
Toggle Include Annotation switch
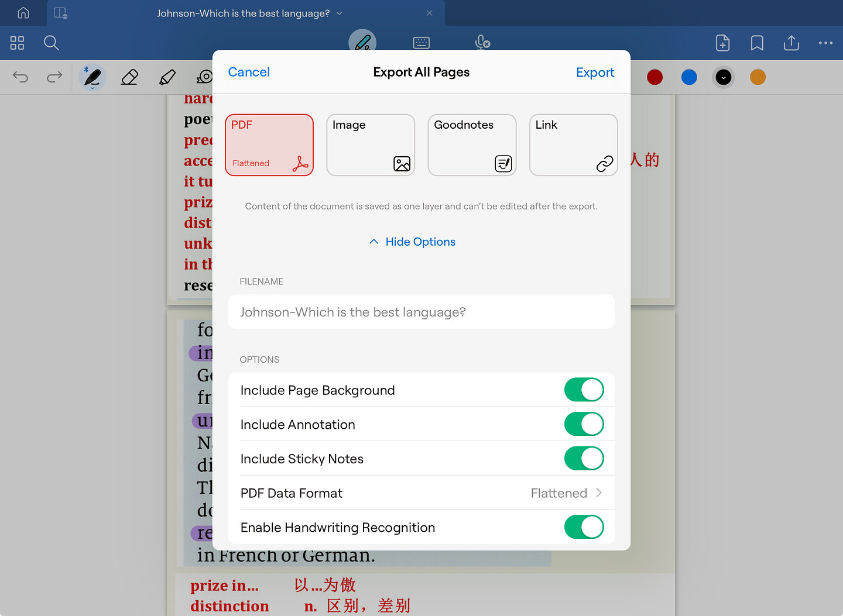click(x=584, y=424)
